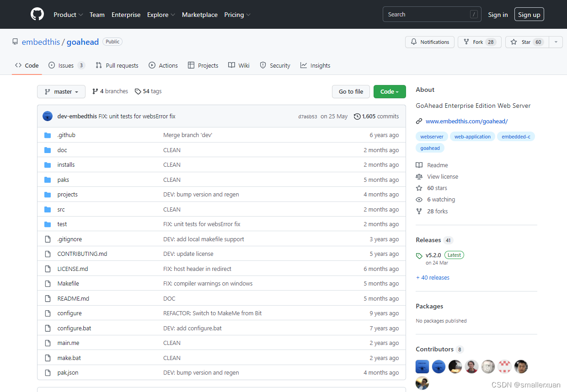Open the Pull requests tab

(x=117, y=66)
